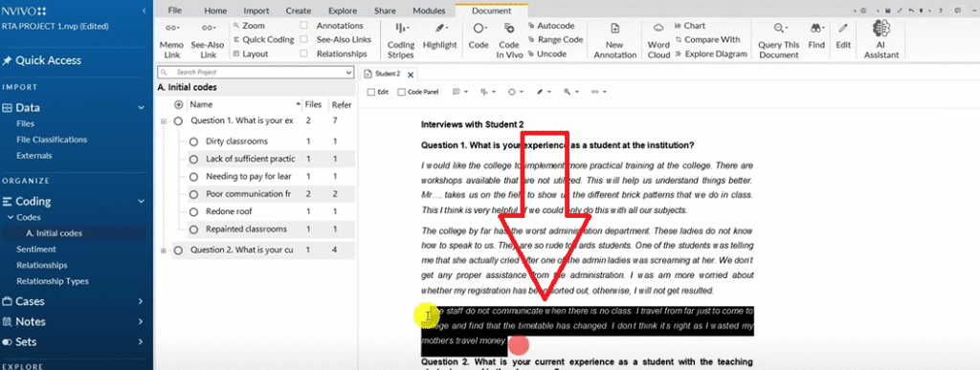Collapse the Question 1 code node
The width and height of the screenshot is (980, 370).
point(163,121)
